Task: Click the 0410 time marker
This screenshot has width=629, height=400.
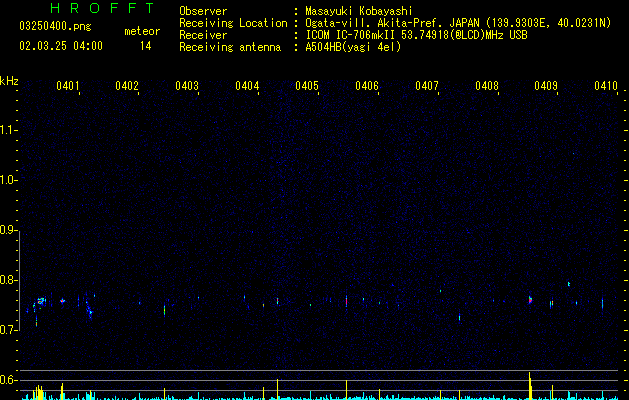Action: 606,85
